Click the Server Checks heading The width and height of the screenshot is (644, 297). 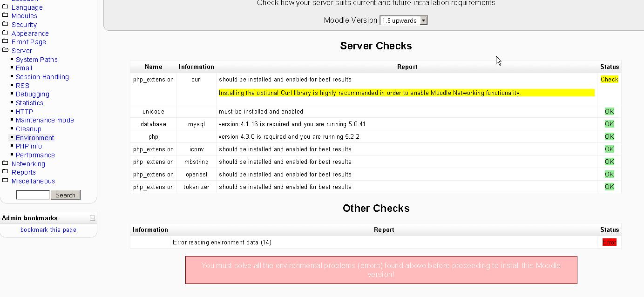pyautogui.click(x=376, y=46)
